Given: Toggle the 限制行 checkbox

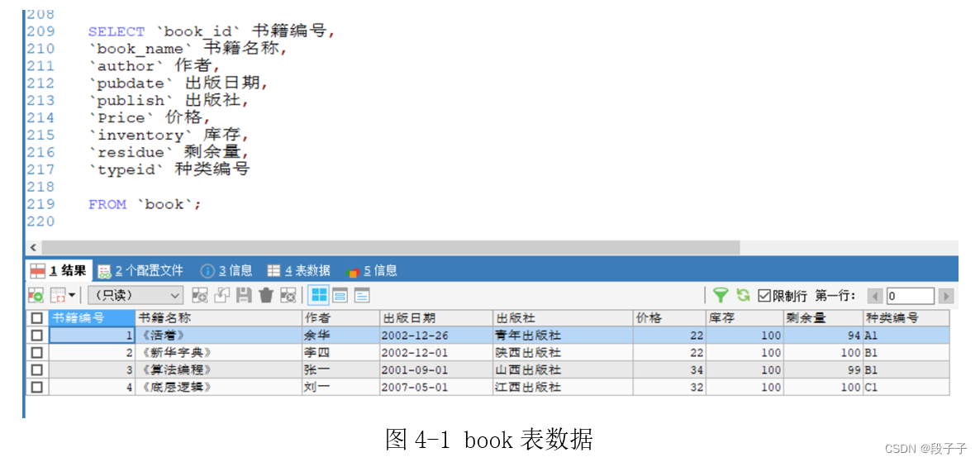Looking at the screenshot, I should [x=764, y=296].
